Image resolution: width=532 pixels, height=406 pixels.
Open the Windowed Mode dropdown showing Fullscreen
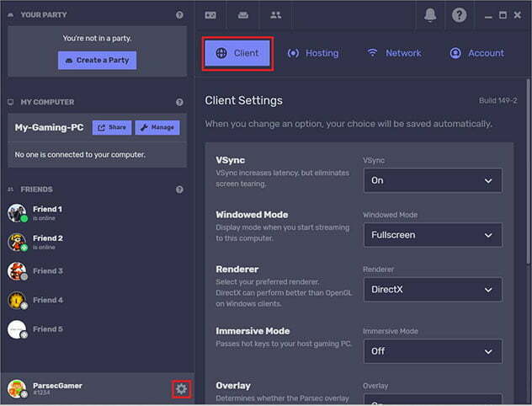433,235
